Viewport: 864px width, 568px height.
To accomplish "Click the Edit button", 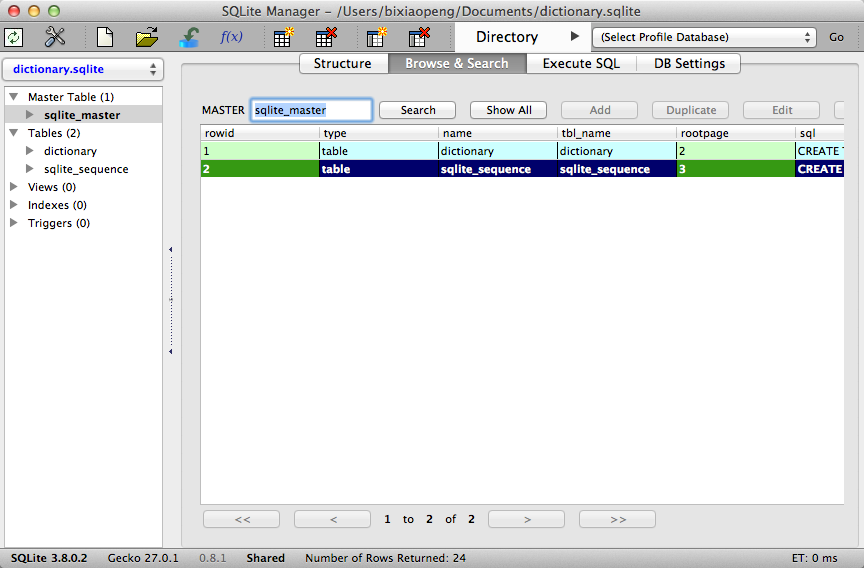I will tap(782, 110).
